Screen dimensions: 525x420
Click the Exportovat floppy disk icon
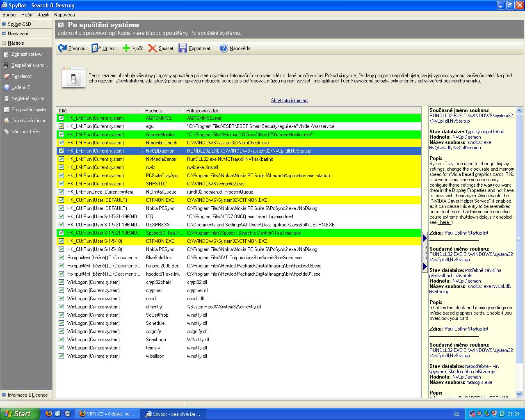click(x=183, y=48)
